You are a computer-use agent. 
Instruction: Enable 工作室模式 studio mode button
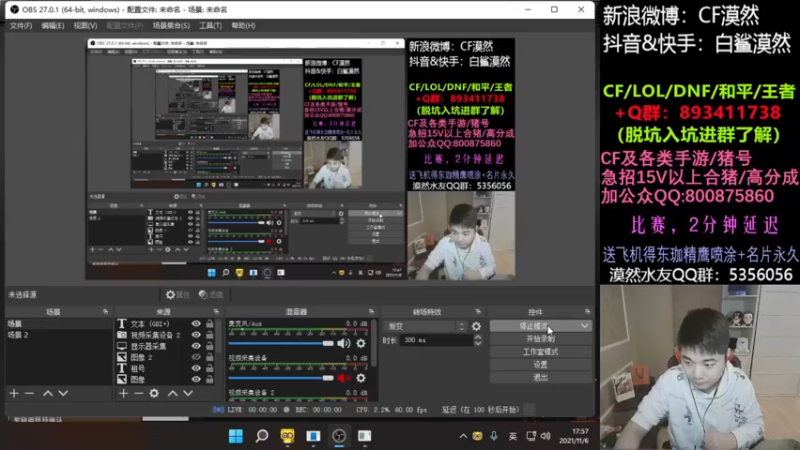coord(540,352)
